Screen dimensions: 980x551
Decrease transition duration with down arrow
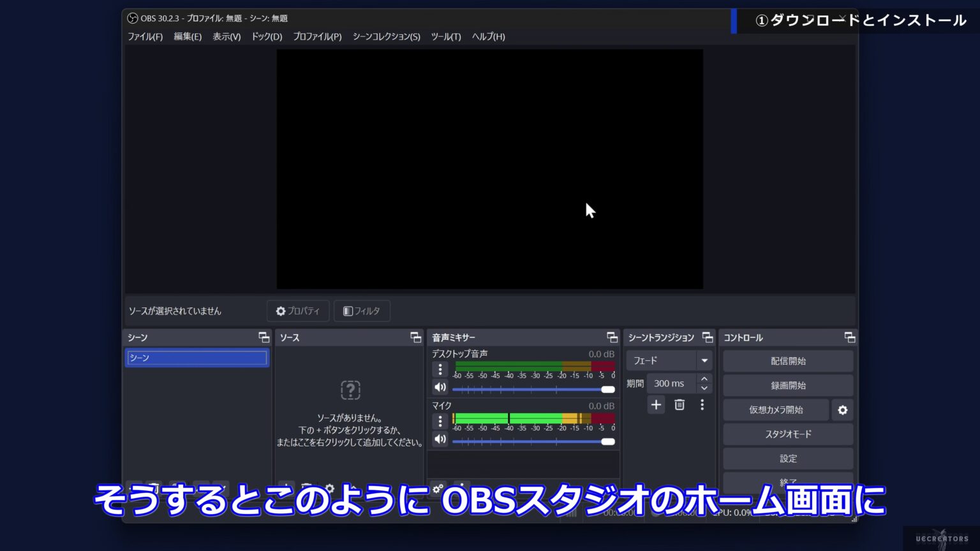(704, 388)
